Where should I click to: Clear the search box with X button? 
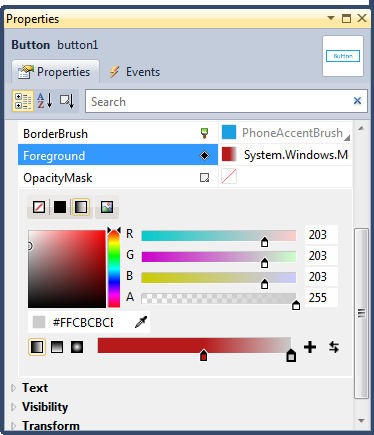(357, 101)
